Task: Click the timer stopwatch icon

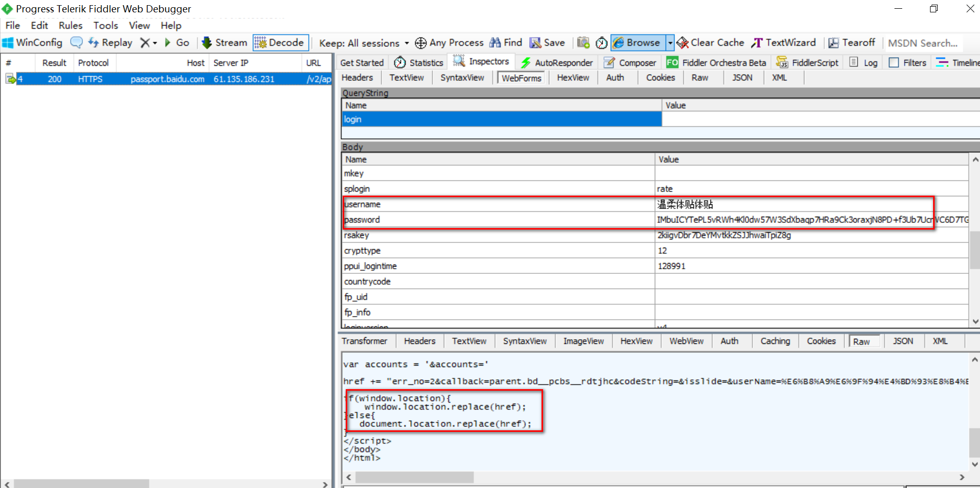Action: (601, 43)
